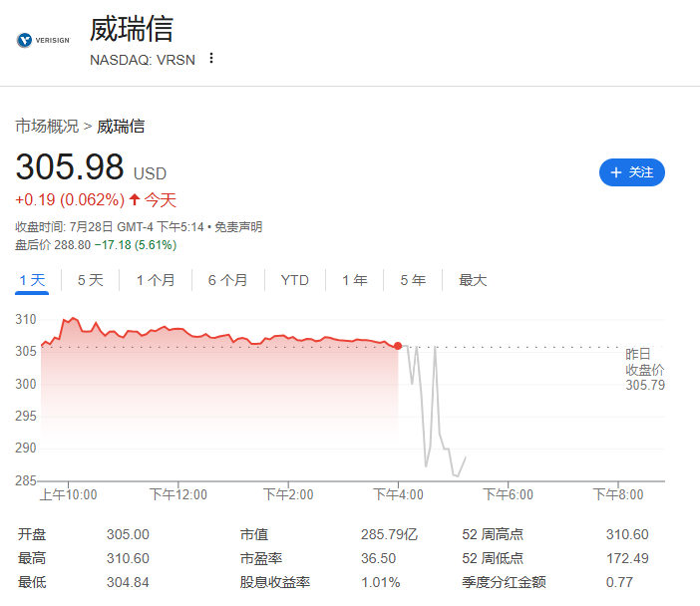
Task: Click the 52 周高点 label
Action: [493, 534]
